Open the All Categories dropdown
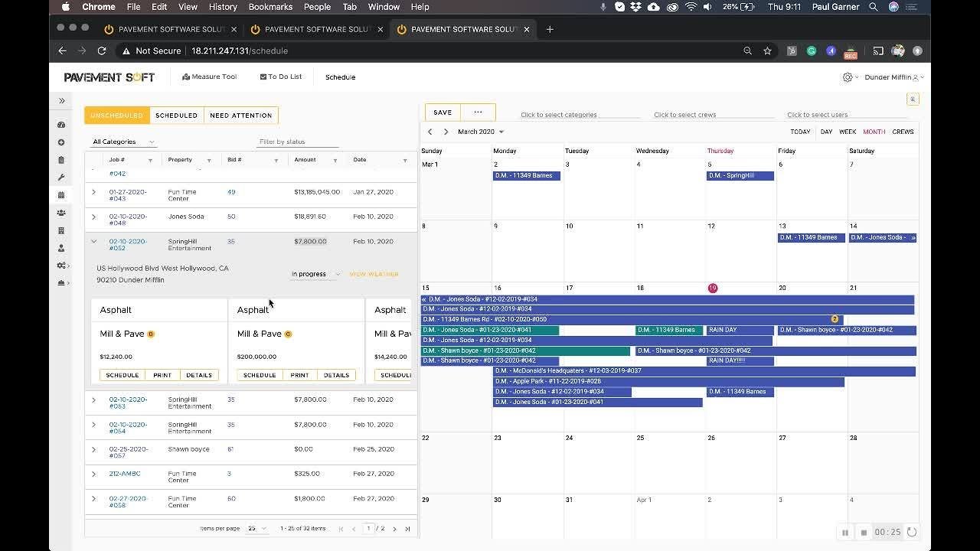This screenshot has height=551, width=980. (x=123, y=142)
